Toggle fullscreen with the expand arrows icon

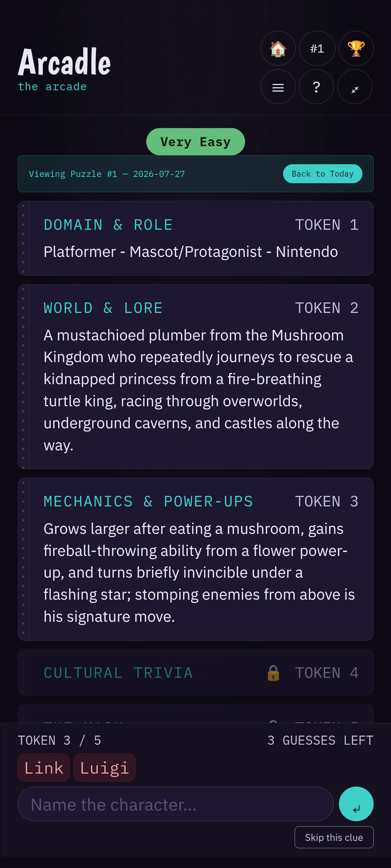click(x=355, y=87)
